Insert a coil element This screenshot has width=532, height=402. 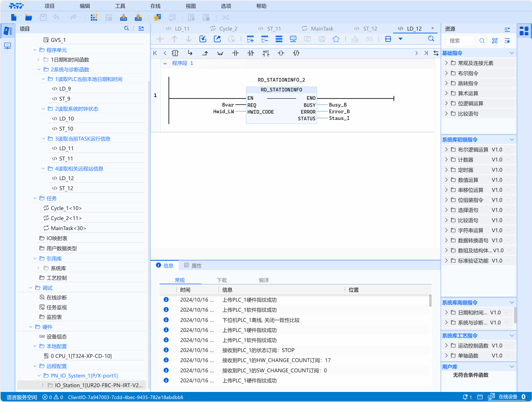pos(281,53)
